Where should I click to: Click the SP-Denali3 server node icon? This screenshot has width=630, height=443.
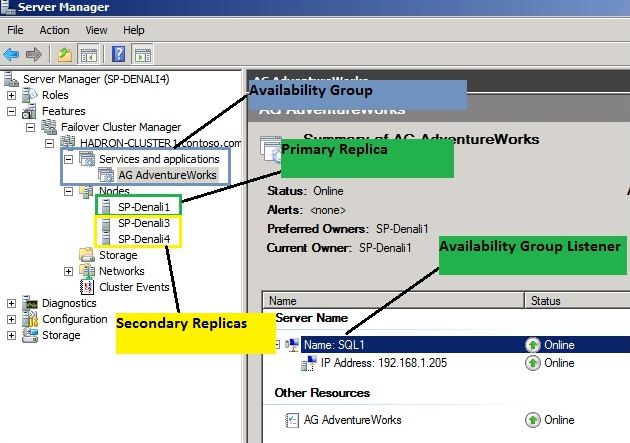(x=106, y=223)
